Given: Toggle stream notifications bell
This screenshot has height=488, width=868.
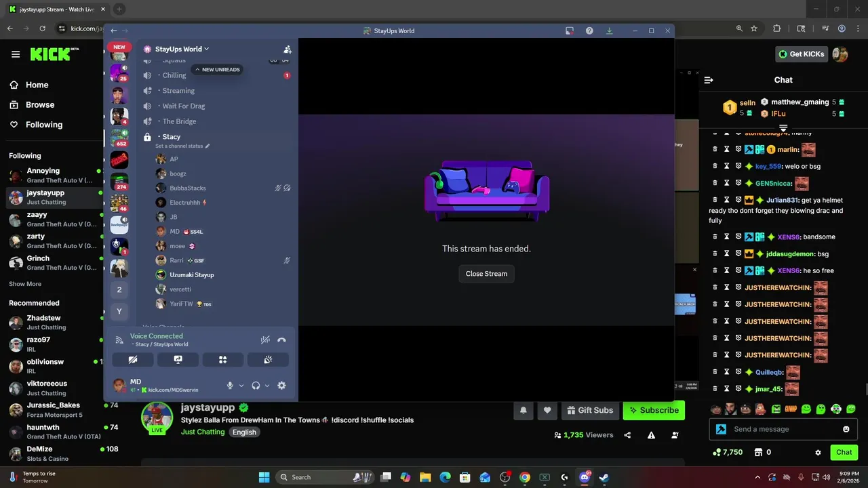Looking at the screenshot, I should (524, 410).
